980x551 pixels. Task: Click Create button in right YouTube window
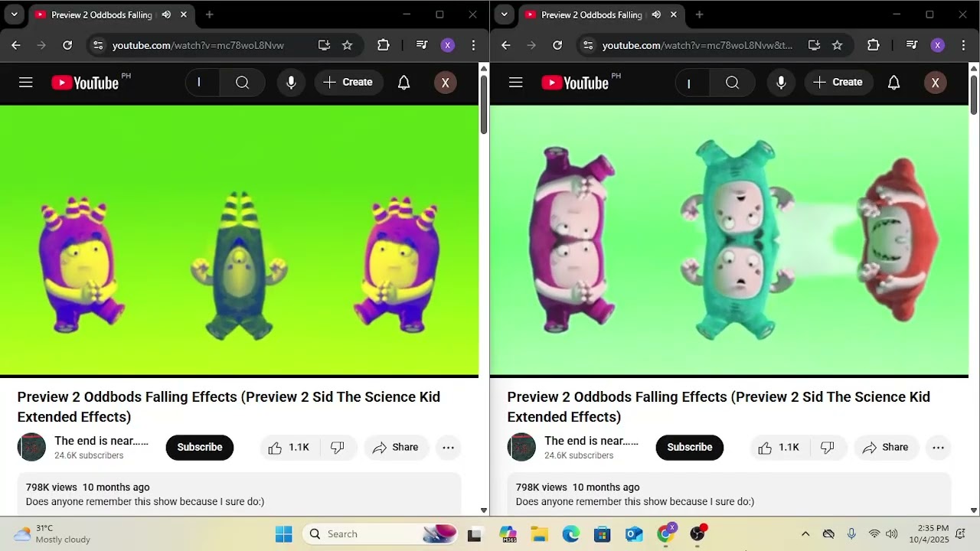838,83
